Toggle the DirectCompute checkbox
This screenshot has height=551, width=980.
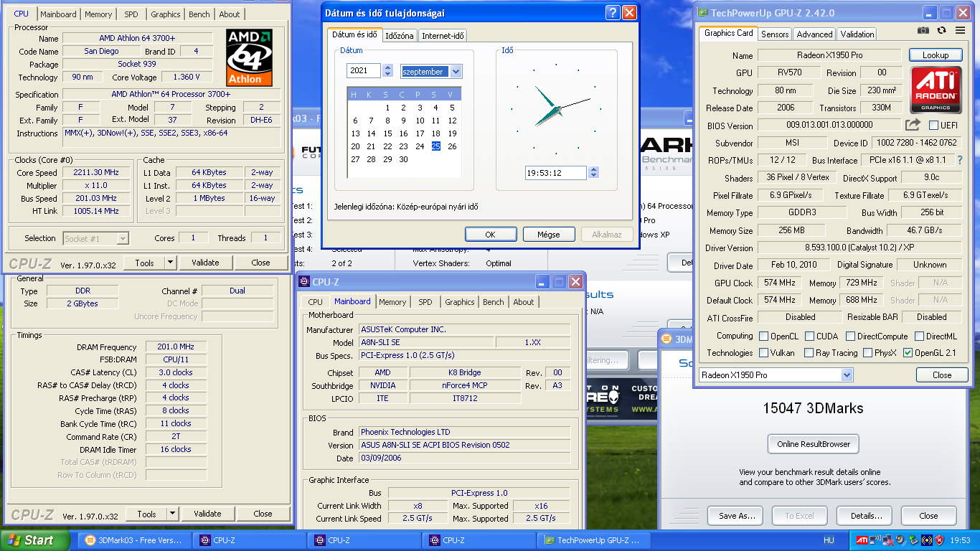click(x=850, y=336)
